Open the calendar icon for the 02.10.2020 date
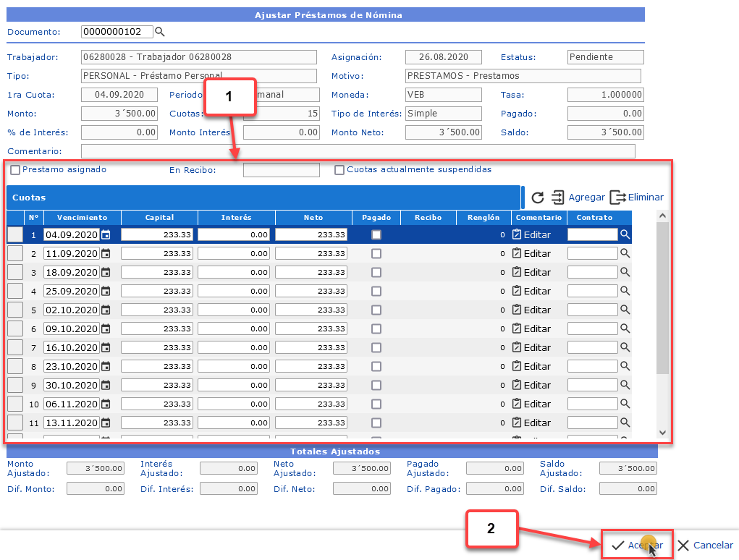The height and width of the screenshot is (560, 739). [106, 310]
